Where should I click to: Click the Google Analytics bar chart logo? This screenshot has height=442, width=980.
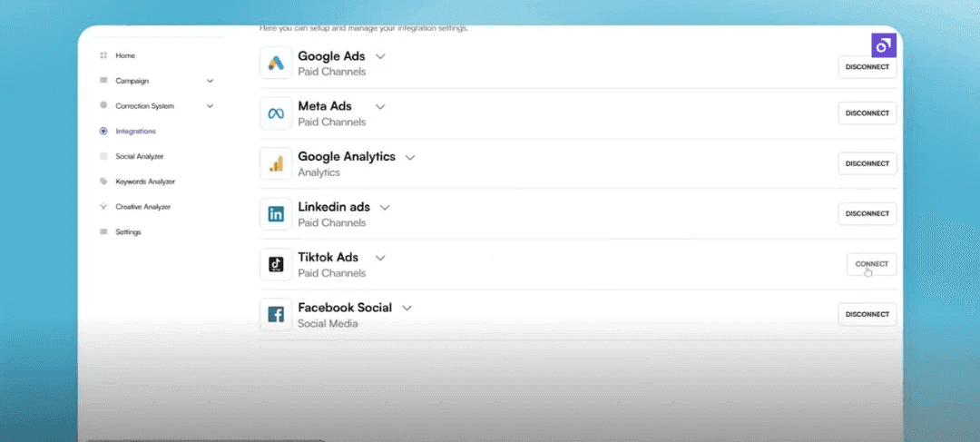coord(276,163)
